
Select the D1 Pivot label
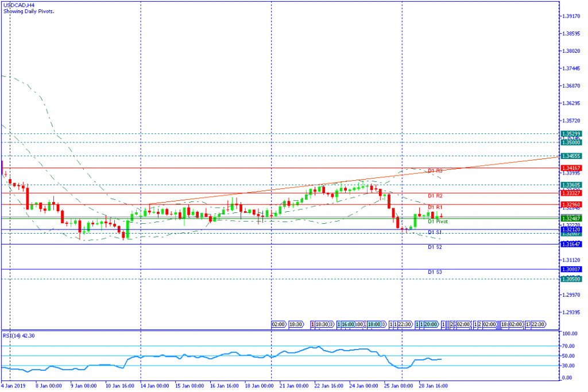(438, 221)
